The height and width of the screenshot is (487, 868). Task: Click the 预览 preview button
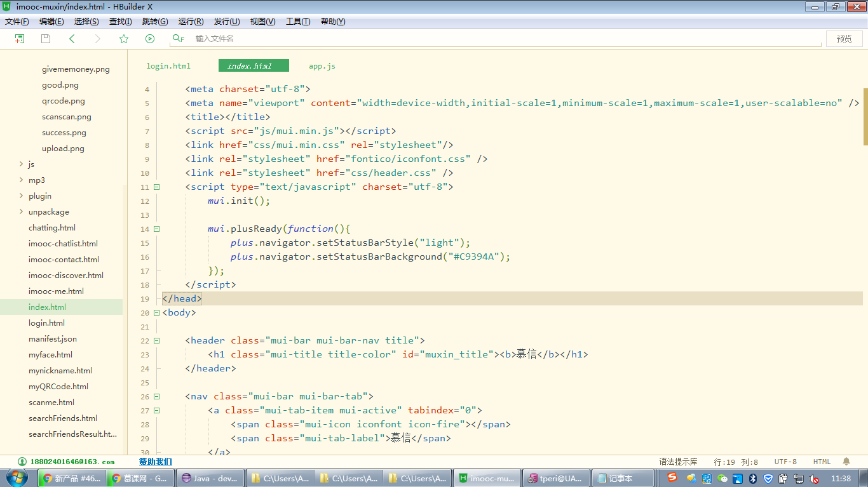[x=844, y=39]
